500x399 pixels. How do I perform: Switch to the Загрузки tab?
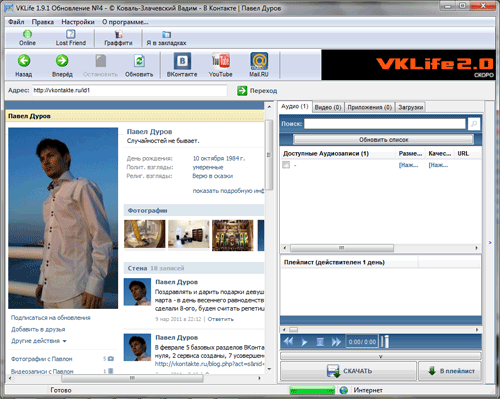[x=411, y=107]
